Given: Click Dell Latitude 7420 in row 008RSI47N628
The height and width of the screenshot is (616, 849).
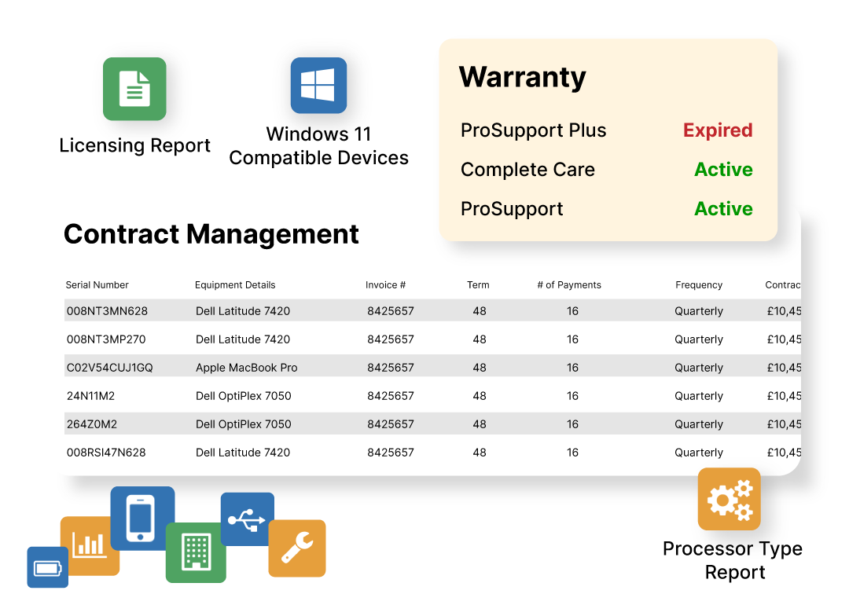Looking at the screenshot, I should (x=243, y=453).
